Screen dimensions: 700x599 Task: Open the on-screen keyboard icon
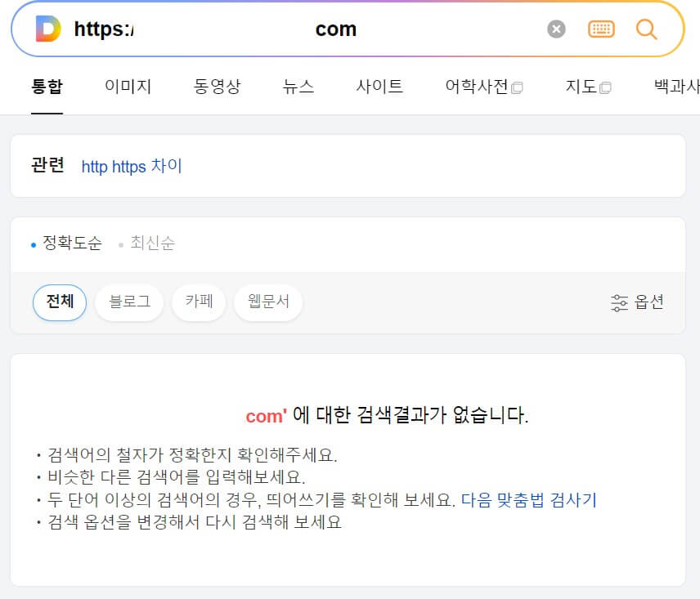[x=602, y=29]
